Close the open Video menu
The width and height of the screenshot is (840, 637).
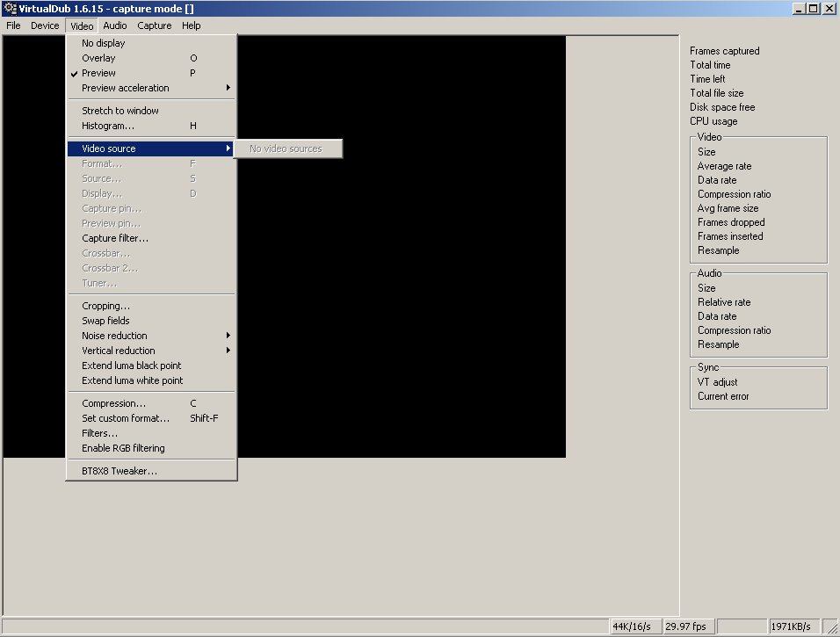(82, 25)
